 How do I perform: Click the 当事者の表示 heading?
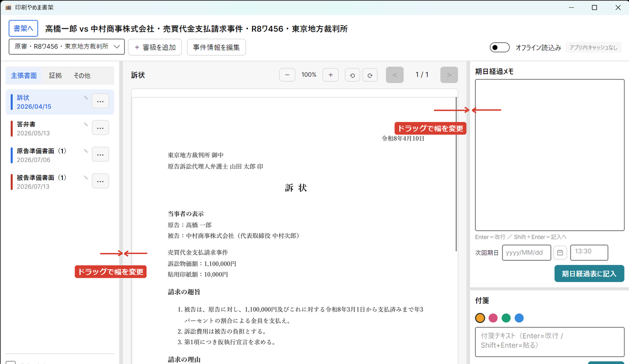tap(186, 214)
